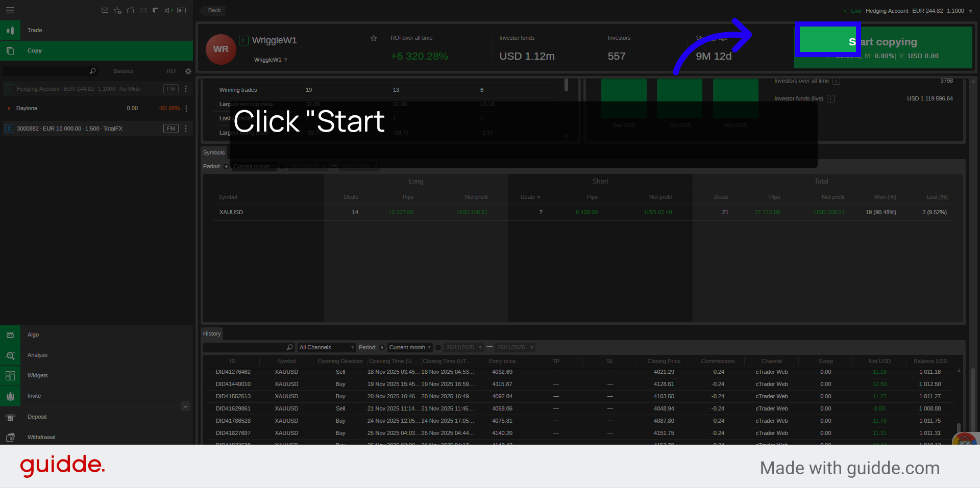Screen dimensions: 980x488
Task: Expand the Current month period dropdown
Action: pos(409,347)
